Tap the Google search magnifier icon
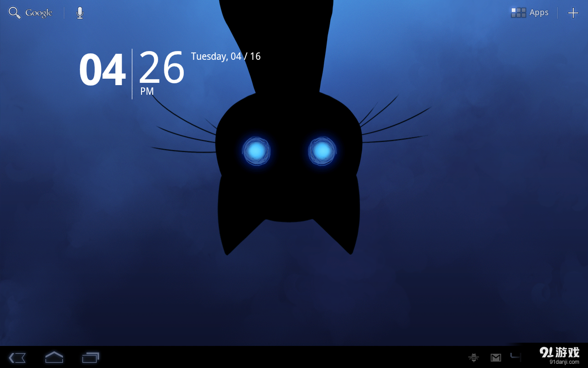Image resolution: width=588 pixels, height=368 pixels. pyautogui.click(x=14, y=12)
